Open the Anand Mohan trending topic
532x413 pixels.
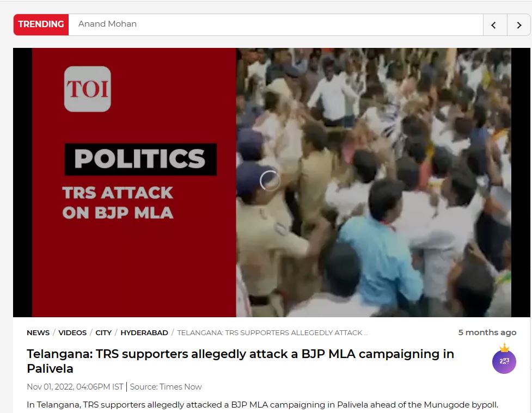coord(107,24)
